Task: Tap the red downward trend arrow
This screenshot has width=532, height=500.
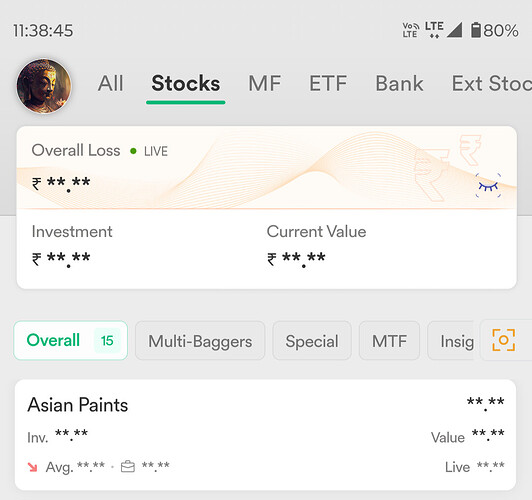Action: [x=33, y=467]
